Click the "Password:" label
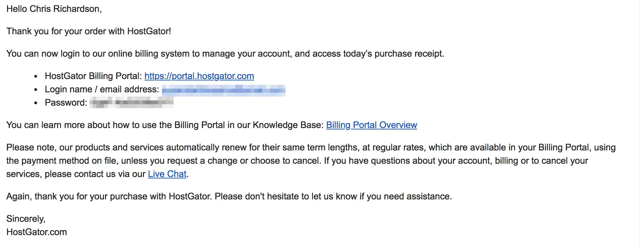 click(66, 103)
